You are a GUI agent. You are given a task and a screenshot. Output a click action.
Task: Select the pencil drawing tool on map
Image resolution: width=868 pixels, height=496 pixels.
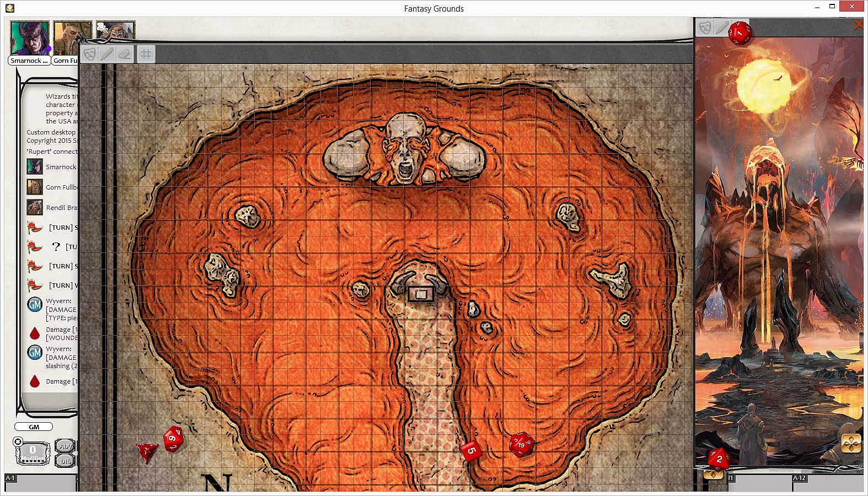[x=108, y=54]
